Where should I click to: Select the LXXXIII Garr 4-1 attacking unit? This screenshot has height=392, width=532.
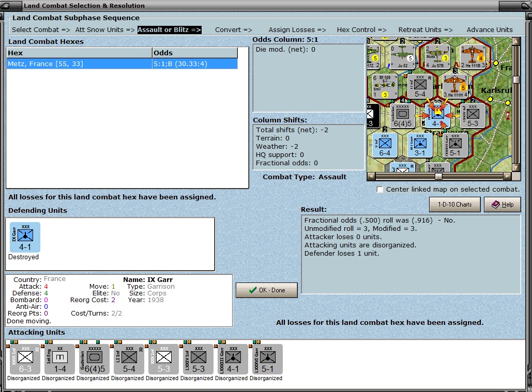coord(232,359)
